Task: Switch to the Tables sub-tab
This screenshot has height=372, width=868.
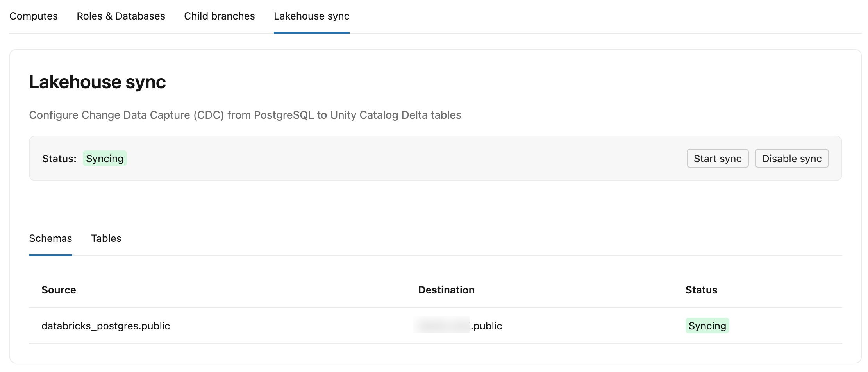Action: (x=106, y=238)
